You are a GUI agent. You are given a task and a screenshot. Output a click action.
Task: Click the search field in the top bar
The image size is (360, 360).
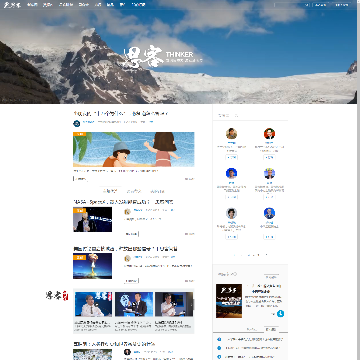pos(292,5)
